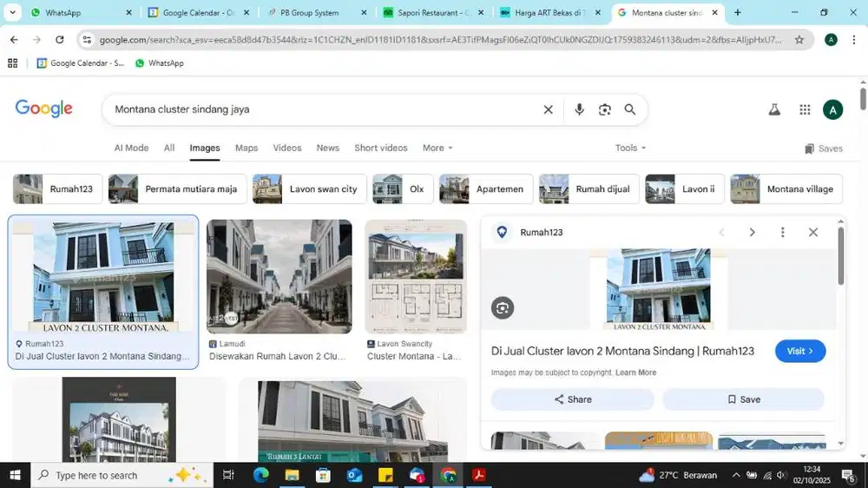Switch to the Videos tab
Viewport: 868px width, 488px height.
coord(287,148)
